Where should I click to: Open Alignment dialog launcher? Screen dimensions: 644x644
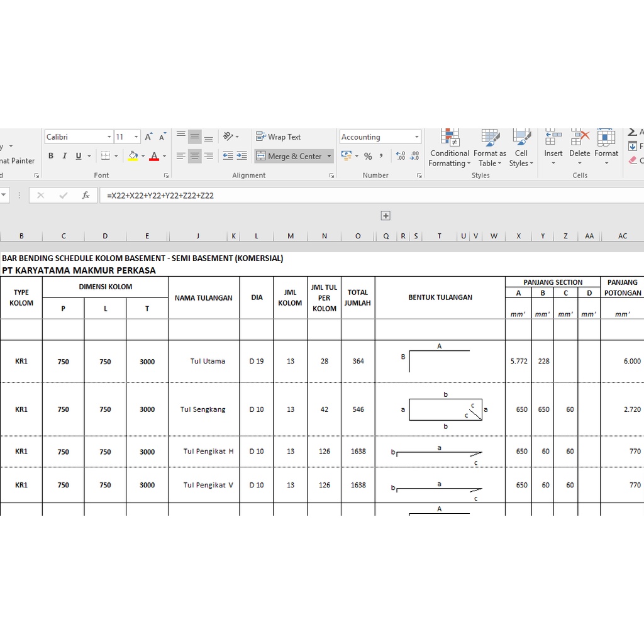(x=331, y=175)
